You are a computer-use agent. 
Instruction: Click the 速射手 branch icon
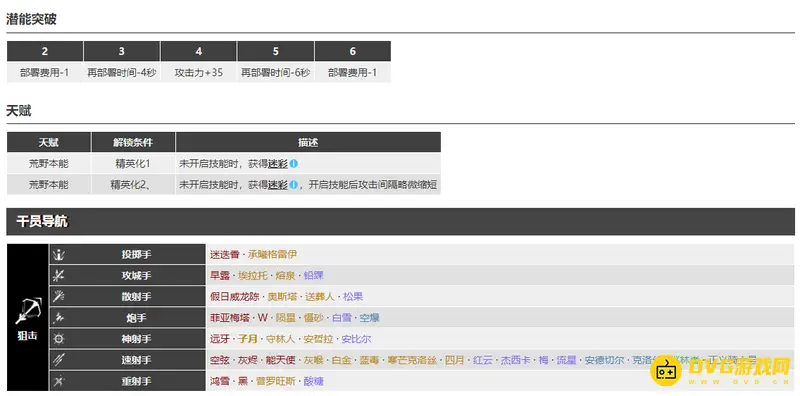coord(59,360)
